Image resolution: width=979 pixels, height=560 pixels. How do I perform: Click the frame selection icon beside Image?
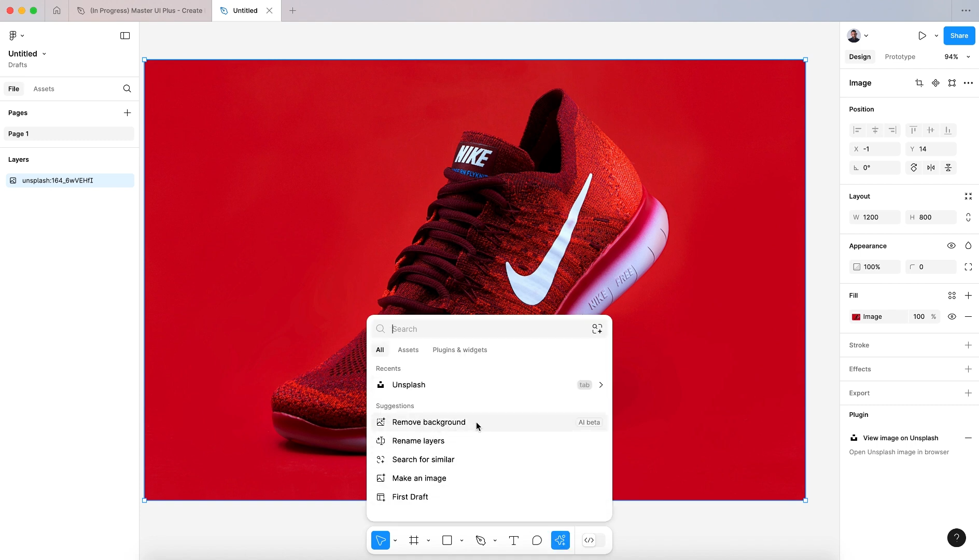click(x=952, y=83)
